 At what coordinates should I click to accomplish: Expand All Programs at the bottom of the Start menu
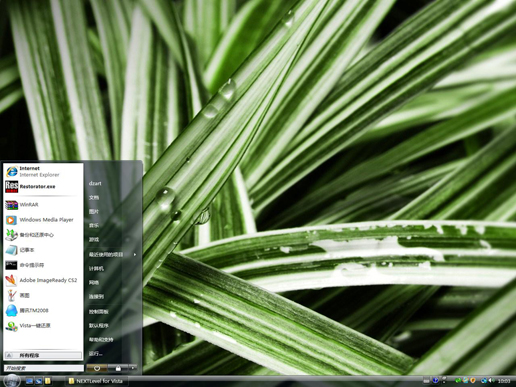coord(43,356)
